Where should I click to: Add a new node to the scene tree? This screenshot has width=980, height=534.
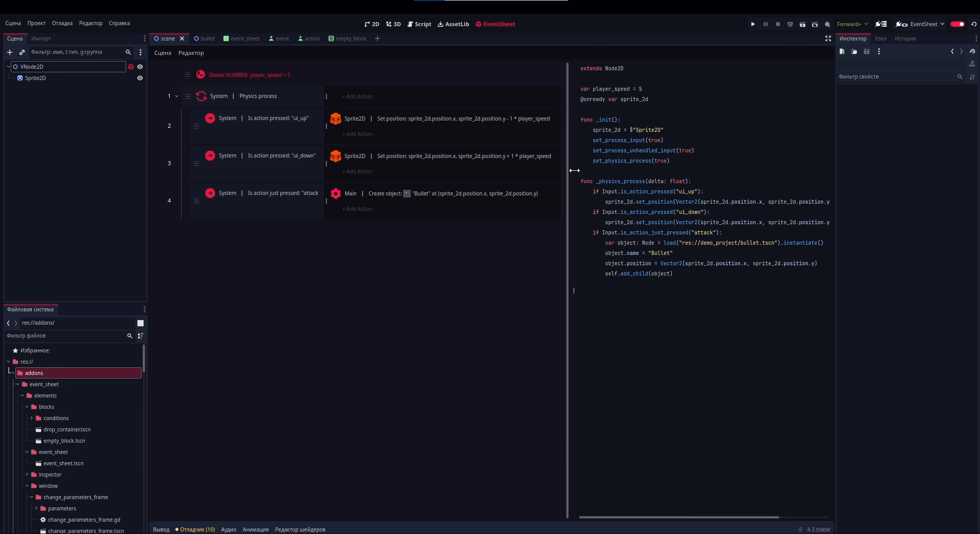pyautogui.click(x=10, y=52)
